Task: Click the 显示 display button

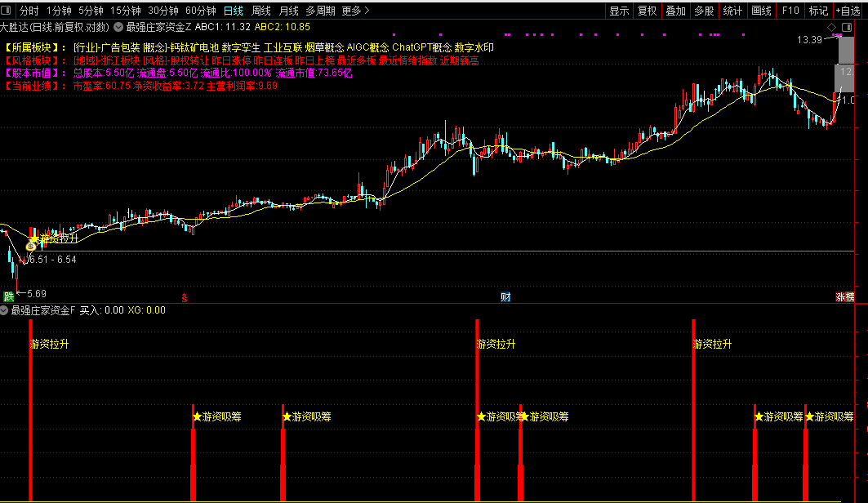Action: (619, 11)
